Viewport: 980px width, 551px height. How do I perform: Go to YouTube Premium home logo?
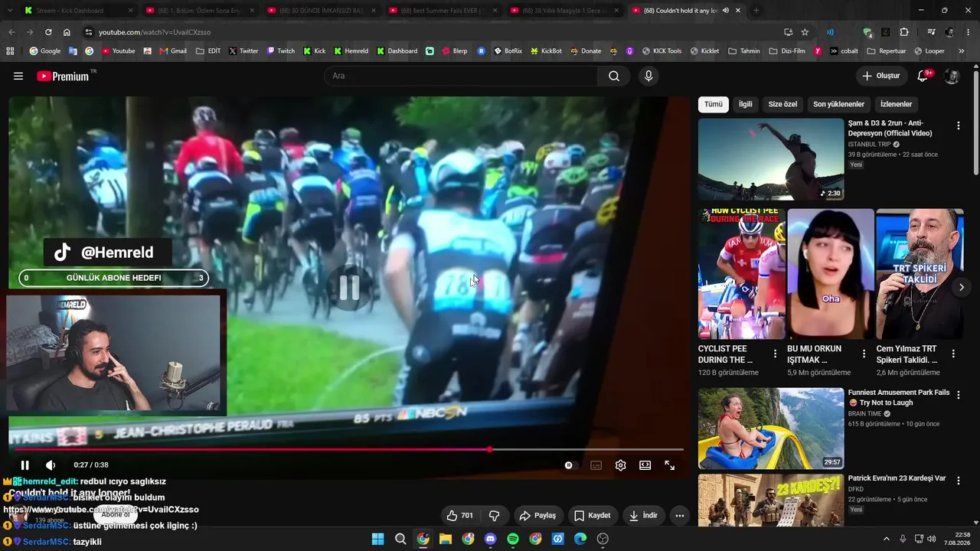[x=64, y=76]
